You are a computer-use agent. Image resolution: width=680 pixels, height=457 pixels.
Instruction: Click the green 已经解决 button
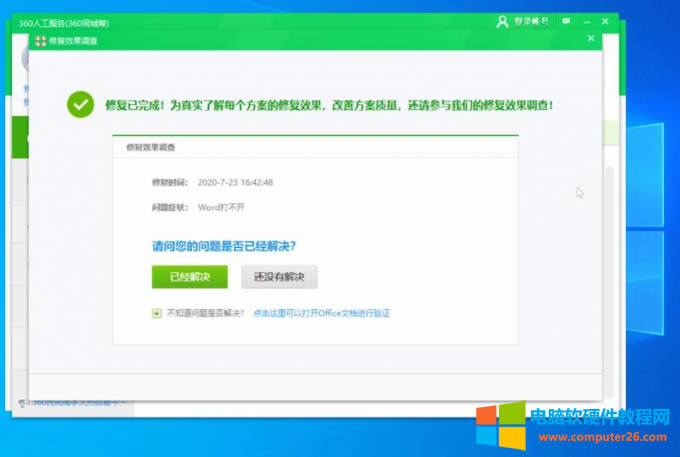click(x=189, y=277)
